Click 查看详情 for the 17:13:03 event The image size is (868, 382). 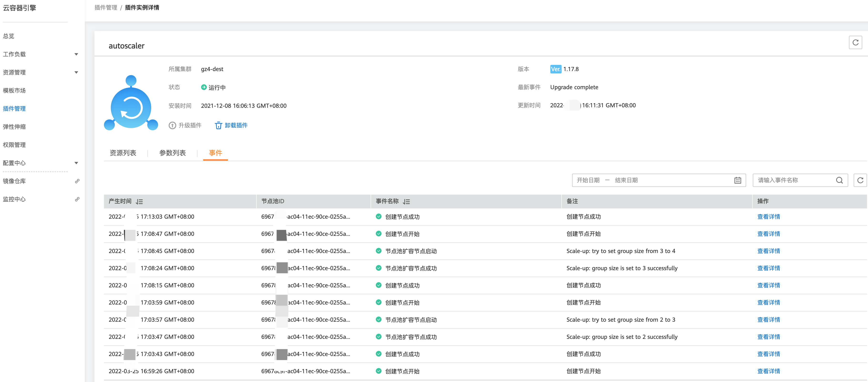pyautogui.click(x=768, y=217)
